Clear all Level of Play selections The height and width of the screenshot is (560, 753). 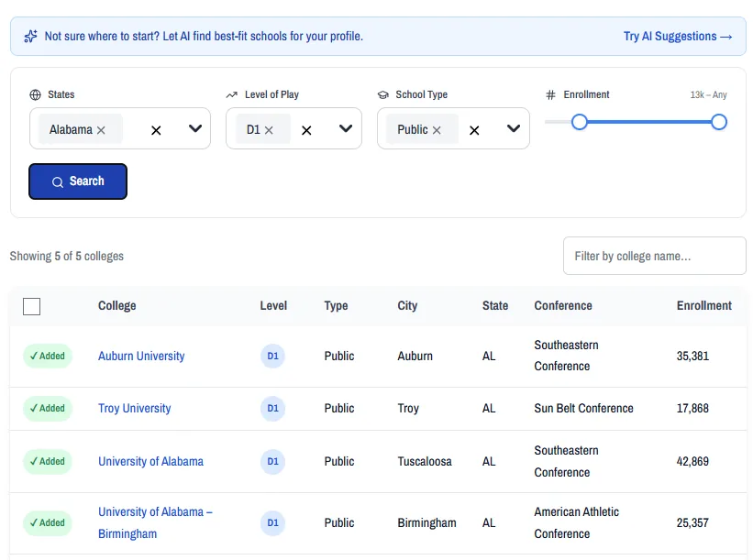point(306,130)
